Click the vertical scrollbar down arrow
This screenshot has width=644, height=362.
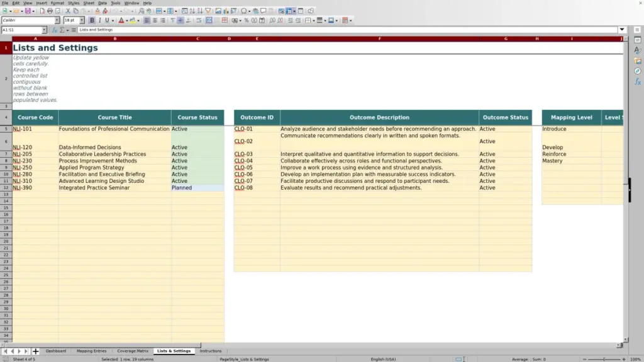point(626,340)
